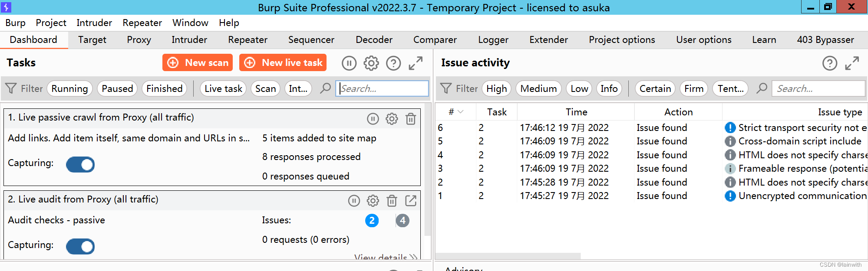
Task: Switch to the 403 Bypasser tab
Action: [x=825, y=40]
